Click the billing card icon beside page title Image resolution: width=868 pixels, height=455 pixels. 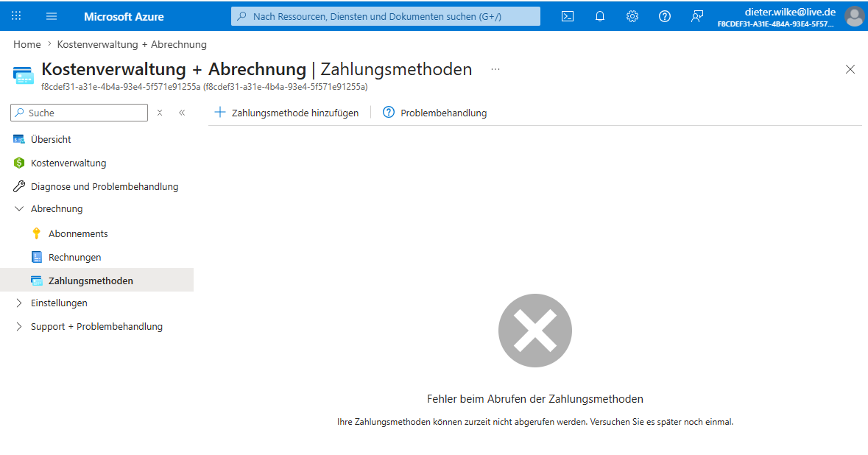pyautogui.click(x=24, y=76)
